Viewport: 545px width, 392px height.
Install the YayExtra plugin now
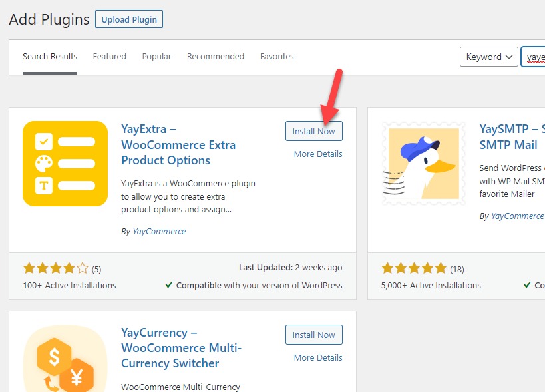(x=314, y=131)
